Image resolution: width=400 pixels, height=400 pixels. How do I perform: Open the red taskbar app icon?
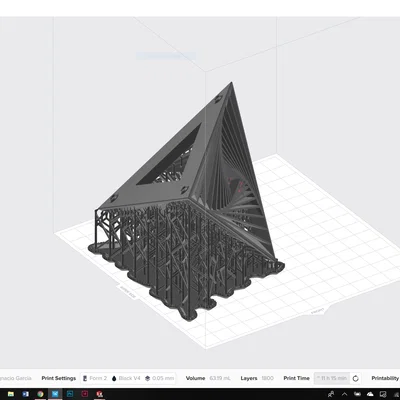[99, 394]
